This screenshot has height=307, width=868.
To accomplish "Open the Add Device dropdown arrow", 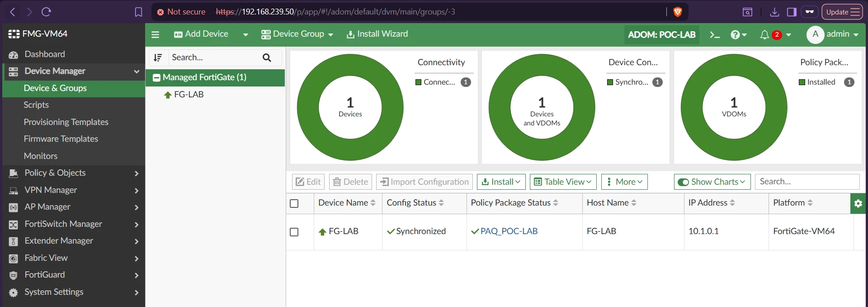I will (x=245, y=34).
